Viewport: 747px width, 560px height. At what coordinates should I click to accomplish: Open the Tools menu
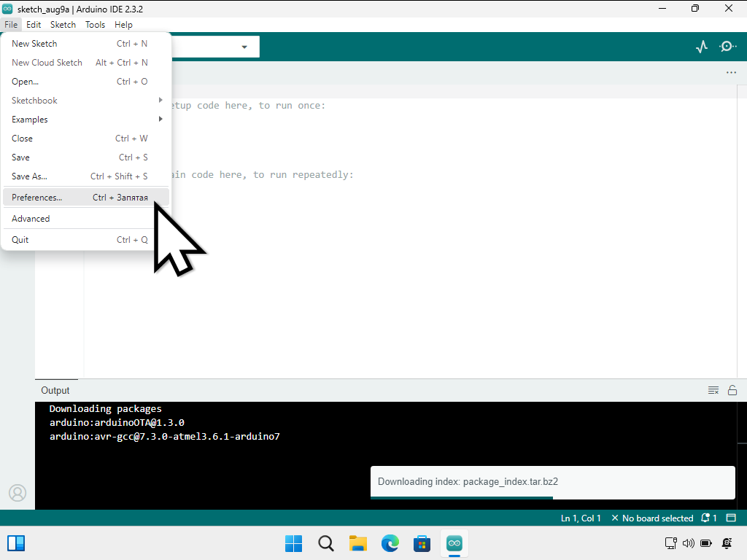[x=95, y=25]
